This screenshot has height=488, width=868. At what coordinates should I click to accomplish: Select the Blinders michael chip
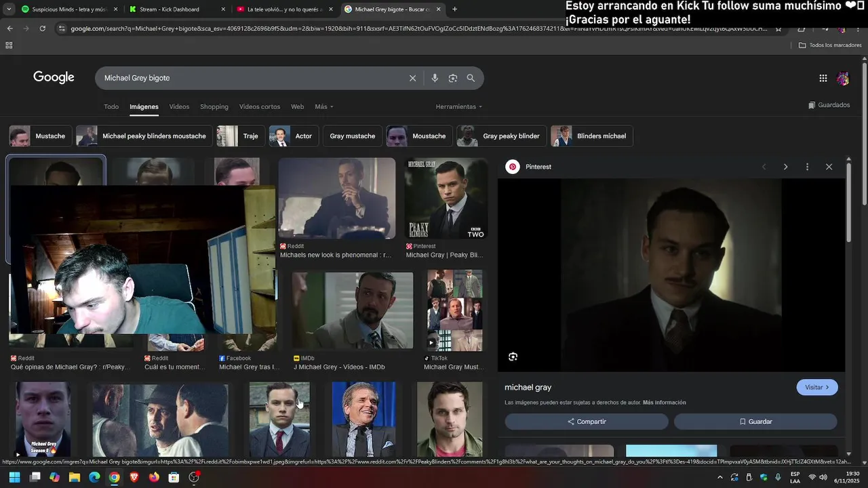coord(591,136)
